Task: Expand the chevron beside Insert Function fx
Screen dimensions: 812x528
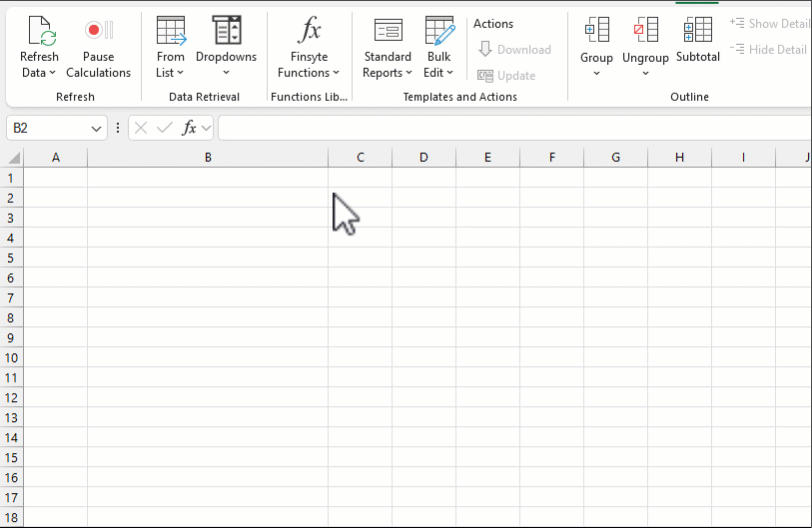Action: pos(206,128)
